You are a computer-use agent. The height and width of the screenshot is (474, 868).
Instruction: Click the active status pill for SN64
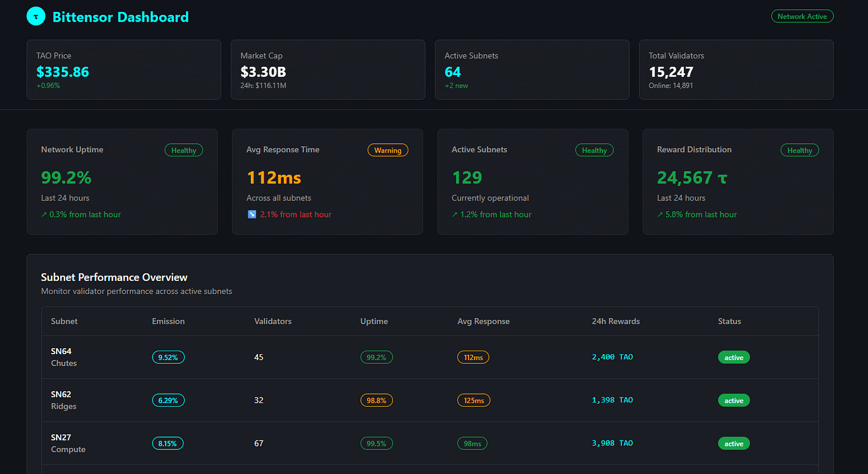[x=734, y=357]
